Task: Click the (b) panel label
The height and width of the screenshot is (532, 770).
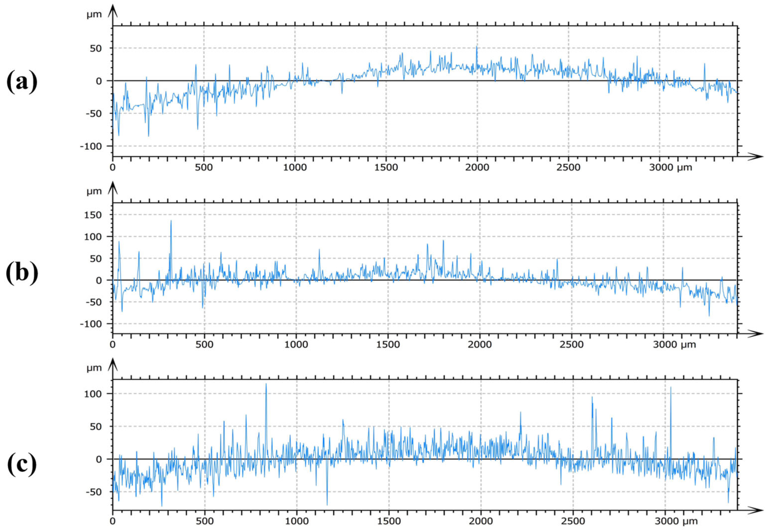Action: pyautogui.click(x=22, y=273)
